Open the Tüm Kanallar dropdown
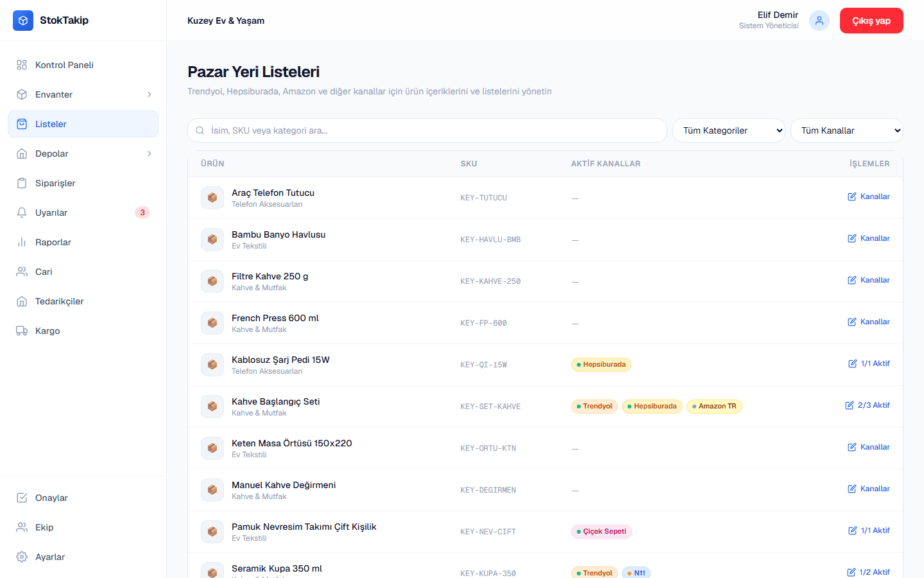 847,130
